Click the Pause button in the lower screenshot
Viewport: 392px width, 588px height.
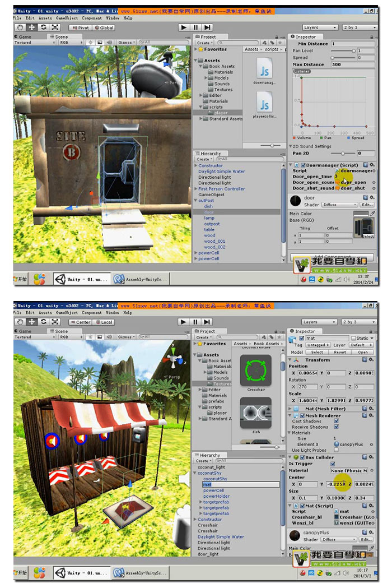tap(195, 322)
